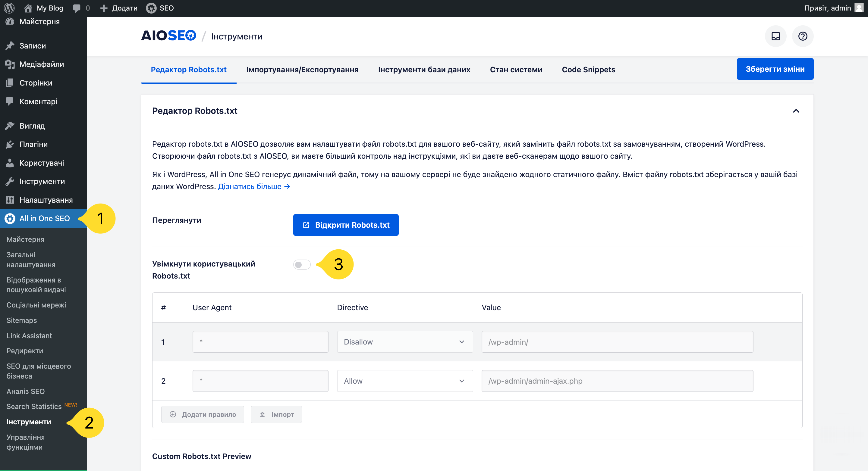
Task: Click the Медіафайли media icon in sidebar
Action: click(x=10, y=64)
